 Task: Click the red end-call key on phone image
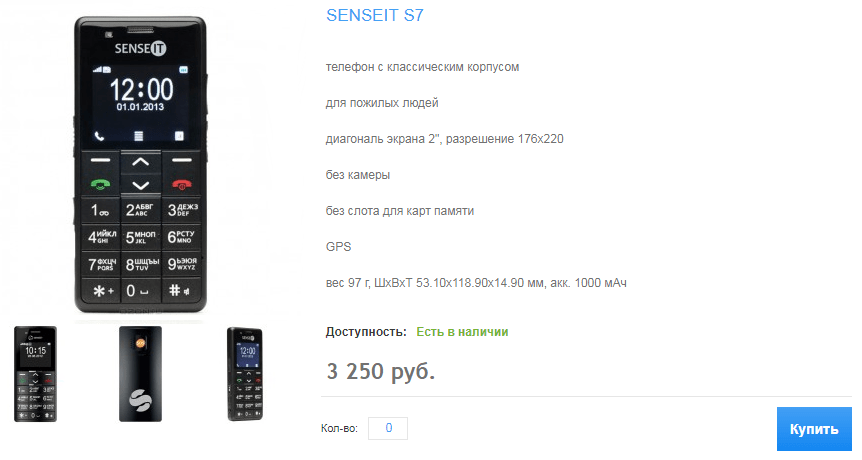click(181, 185)
